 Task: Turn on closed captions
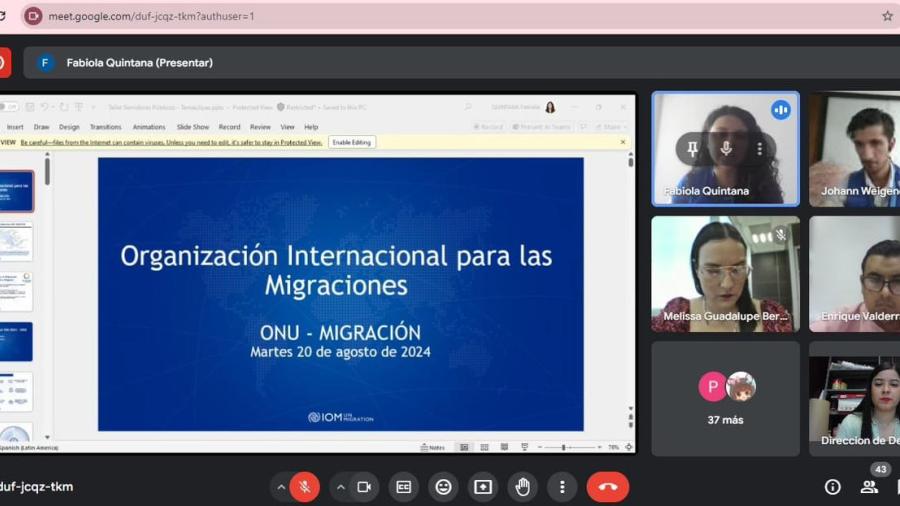[x=404, y=487]
